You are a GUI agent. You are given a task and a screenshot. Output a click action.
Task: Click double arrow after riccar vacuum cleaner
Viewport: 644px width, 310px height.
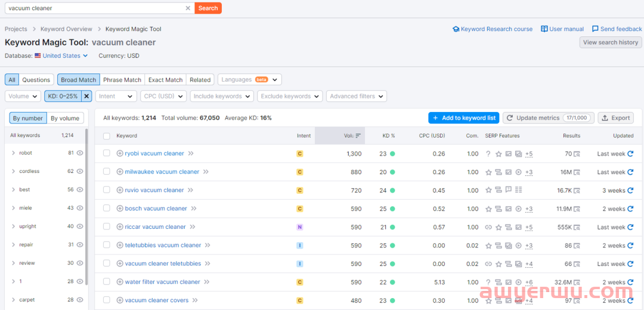(x=192, y=227)
